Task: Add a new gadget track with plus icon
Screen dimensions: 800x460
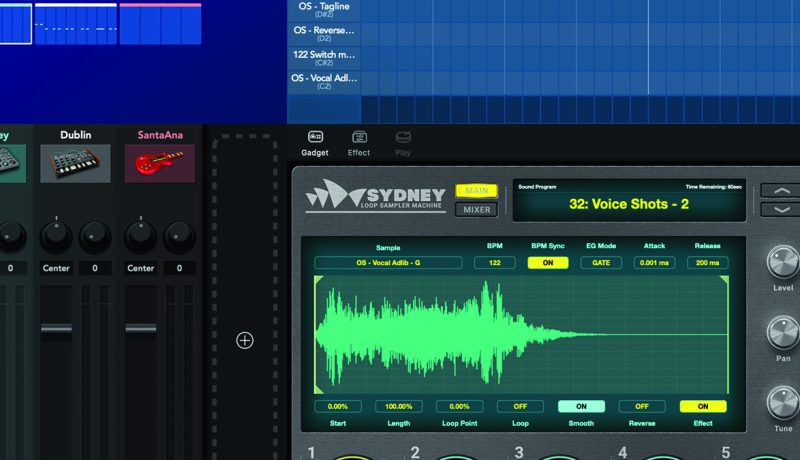Action: pyautogui.click(x=245, y=340)
